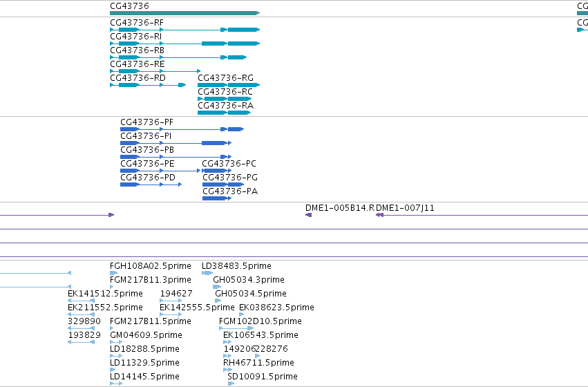Select EST LD14145.5prime
The width and height of the screenshot is (588, 387).
pos(116,384)
